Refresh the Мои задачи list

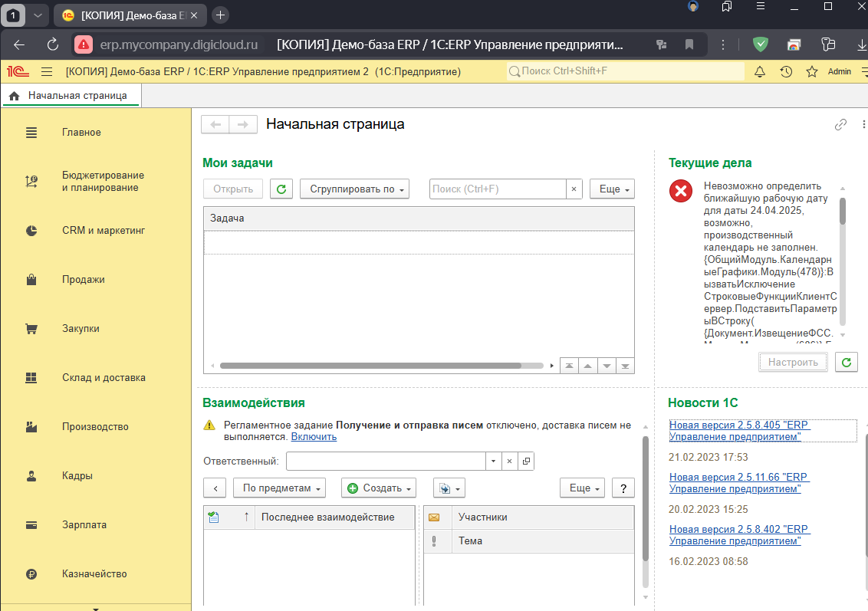point(281,189)
